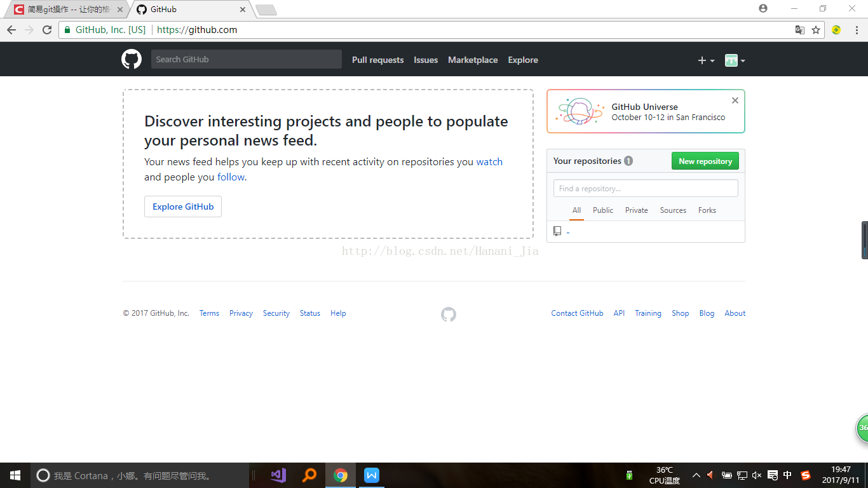Open the user avatar profile menu
The width and height of the screenshot is (868, 488).
point(735,60)
